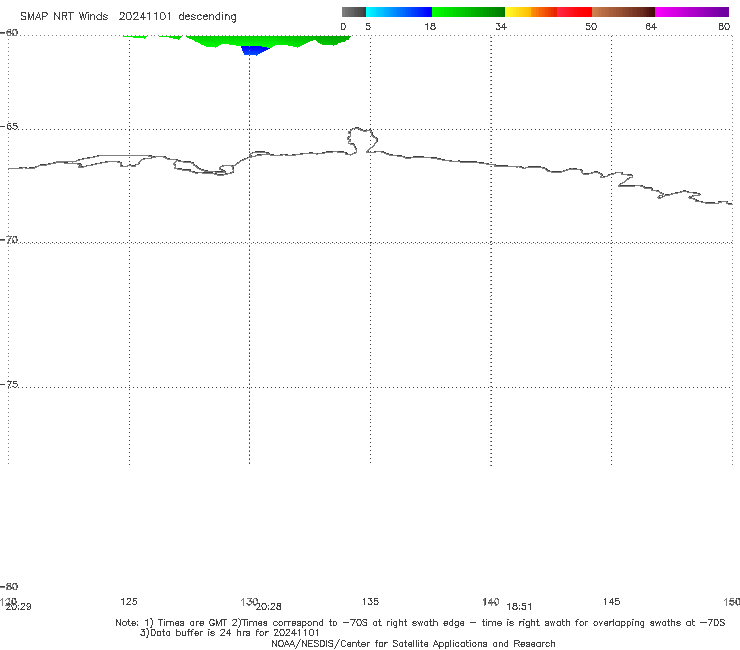Click the latitude label '-80' at bottom left
The height and width of the screenshot is (650, 740).
point(9,586)
